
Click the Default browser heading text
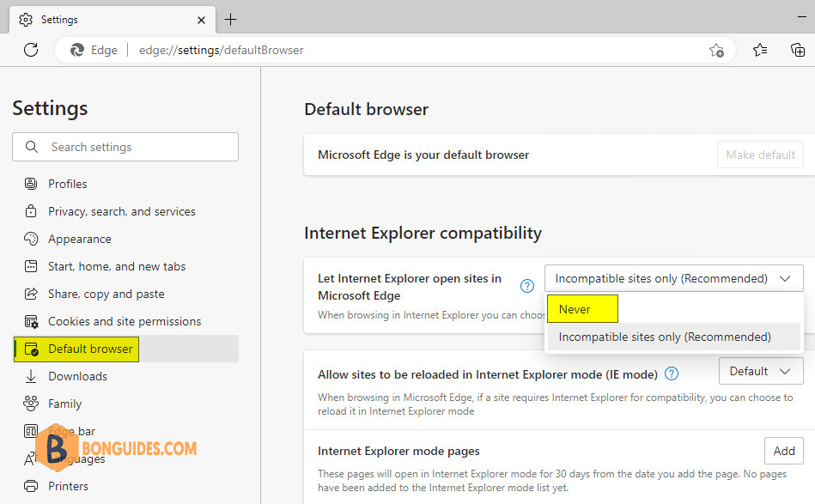[x=367, y=109]
